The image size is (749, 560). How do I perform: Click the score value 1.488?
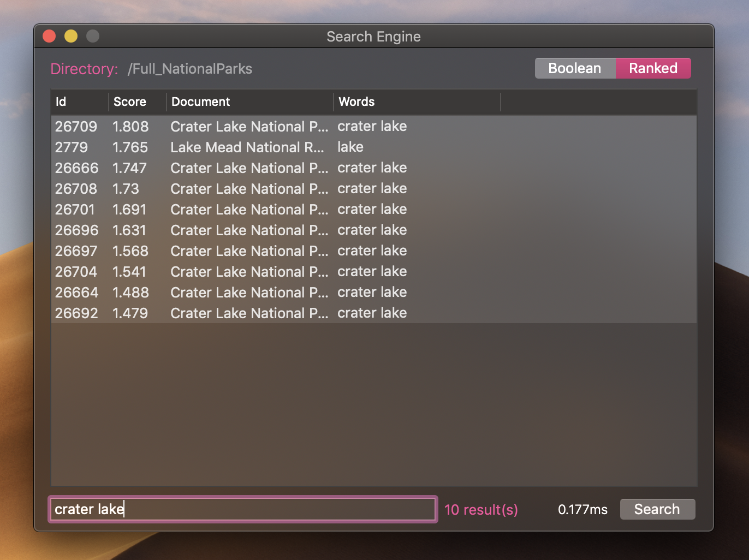pyautogui.click(x=130, y=293)
